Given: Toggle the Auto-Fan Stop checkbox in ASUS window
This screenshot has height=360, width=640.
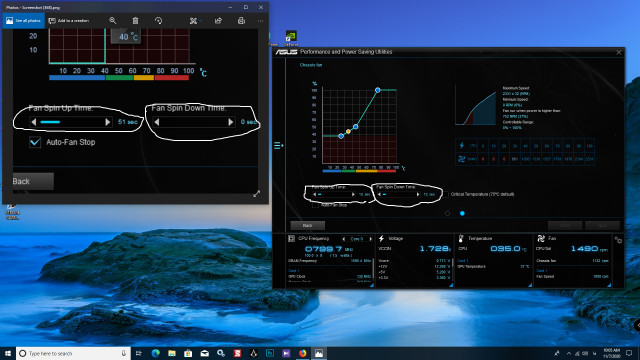Looking at the screenshot, I should click(315, 205).
